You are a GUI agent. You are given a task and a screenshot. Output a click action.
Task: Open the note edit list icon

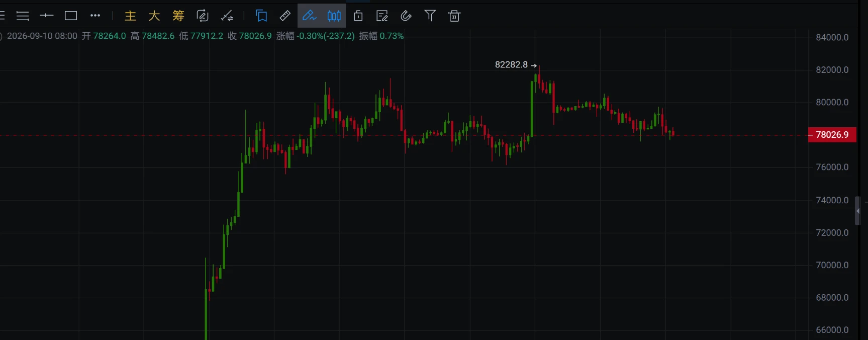click(x=382, y=16)
